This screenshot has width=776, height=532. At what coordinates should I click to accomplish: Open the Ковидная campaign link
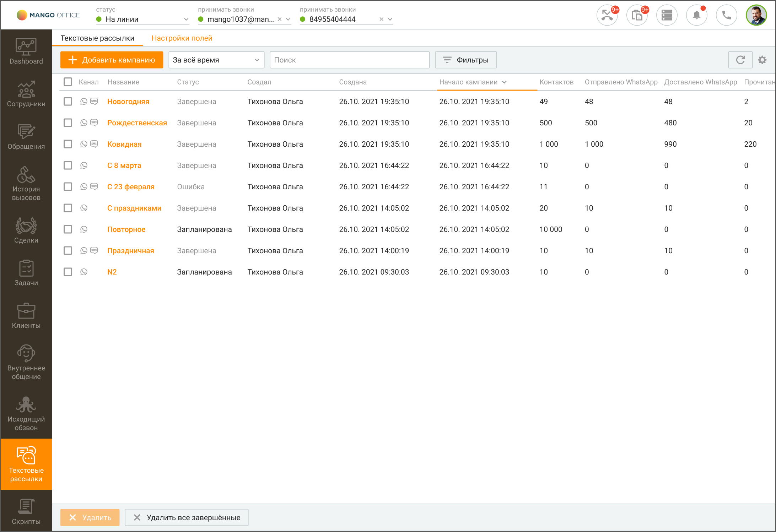[x=124, y=144]
